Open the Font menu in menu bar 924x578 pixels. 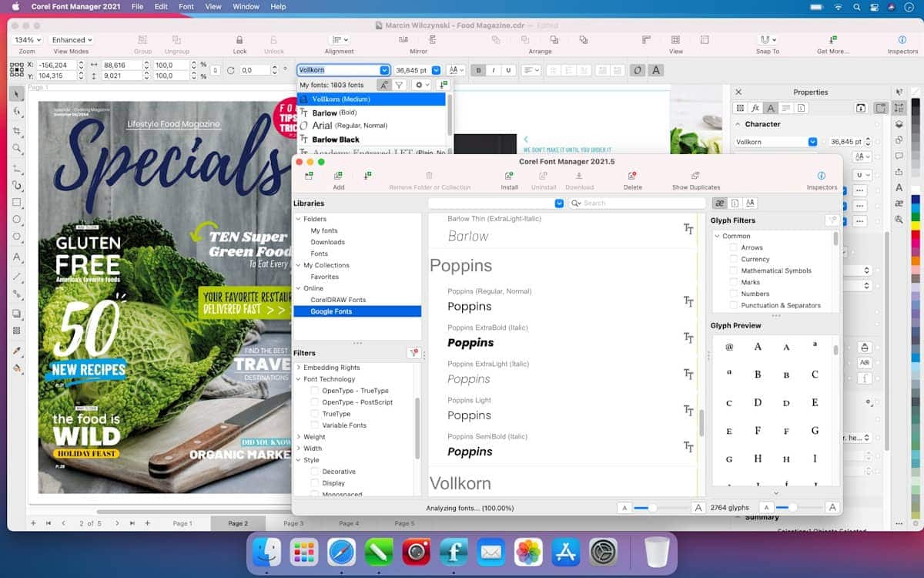tap(186, 7)
